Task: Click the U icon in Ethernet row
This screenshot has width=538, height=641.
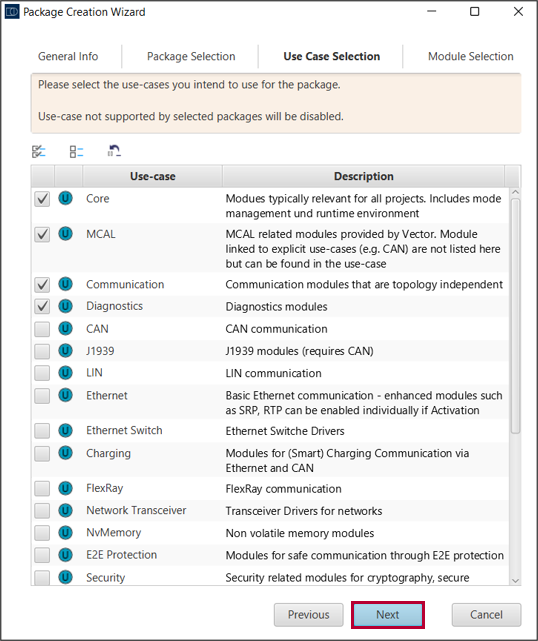Action: click(65, 395)
